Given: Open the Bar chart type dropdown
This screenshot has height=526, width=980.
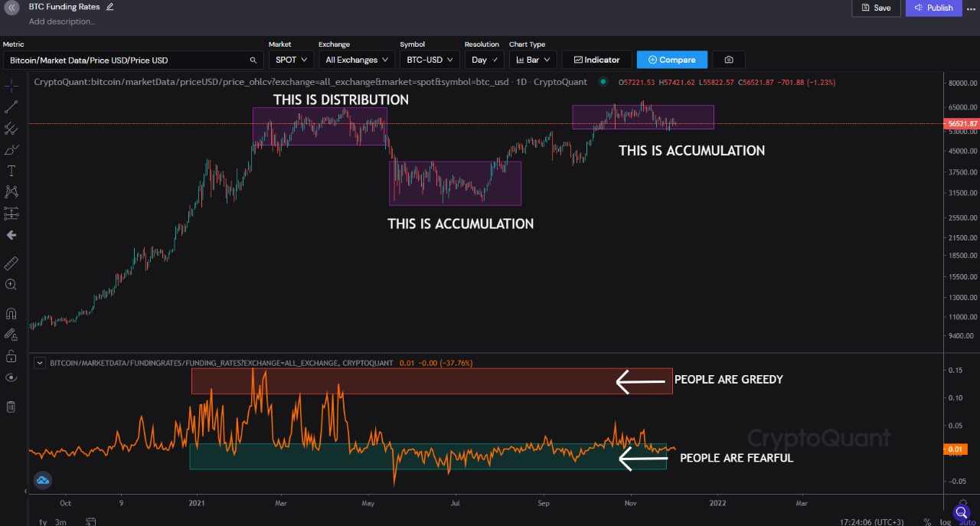Looking at the screenshot, I should 533,59.
